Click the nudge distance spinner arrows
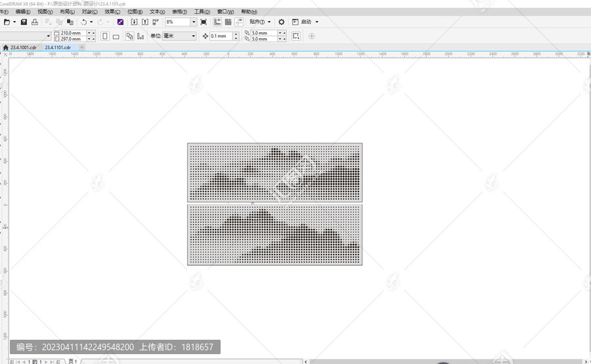 [236, 36]
